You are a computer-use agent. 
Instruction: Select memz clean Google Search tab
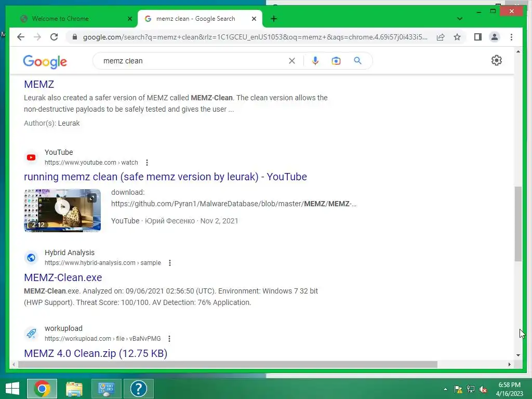(x=200, y=19)
